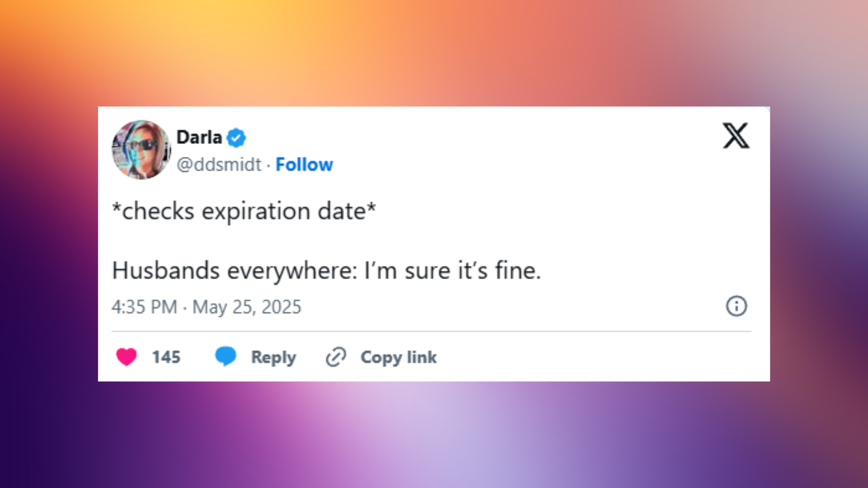The width and height of the screenshot is (868, 488).
Task: Click the Reply text label
Action: point(273,357)
